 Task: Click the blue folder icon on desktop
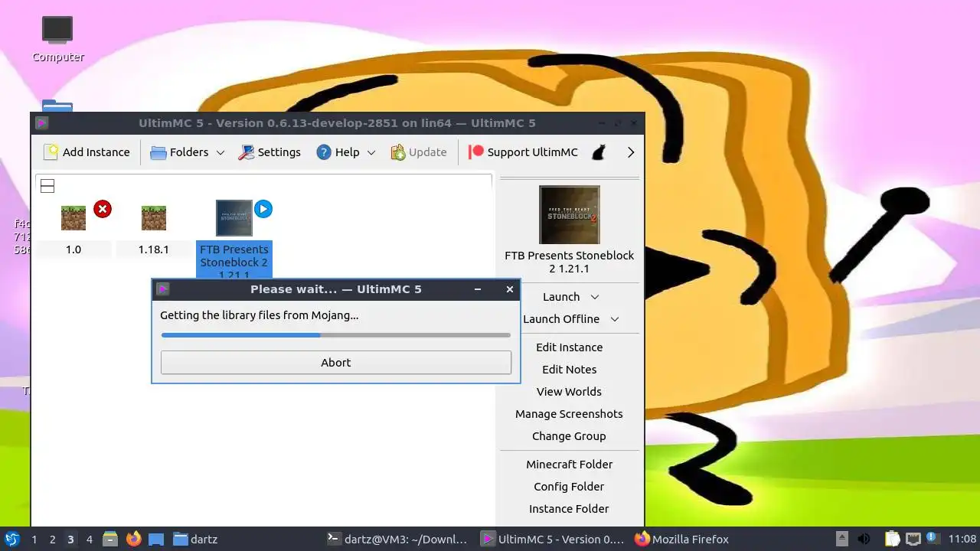(x=57, y=106)
